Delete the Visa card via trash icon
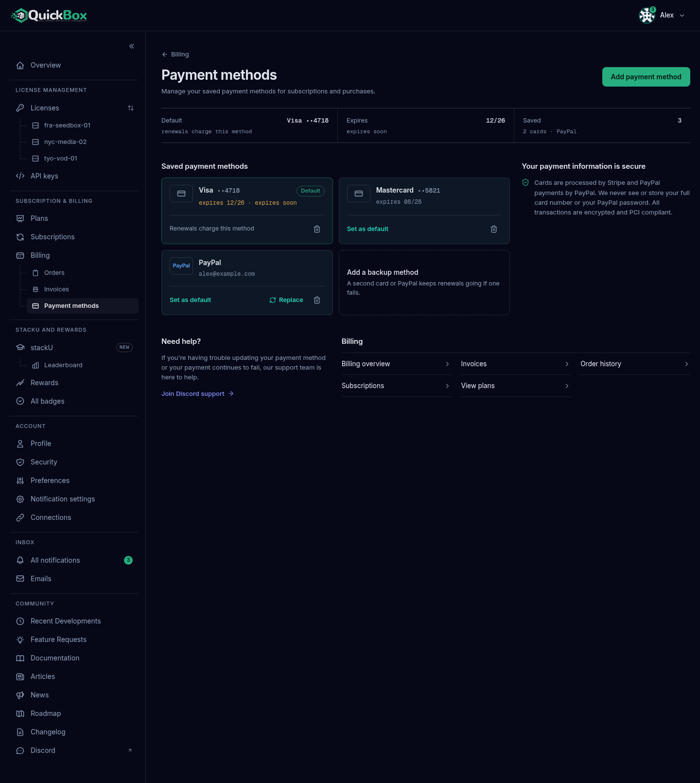This screenshot has height=783, width=700. pyautogui.click(x=317, y=229)
